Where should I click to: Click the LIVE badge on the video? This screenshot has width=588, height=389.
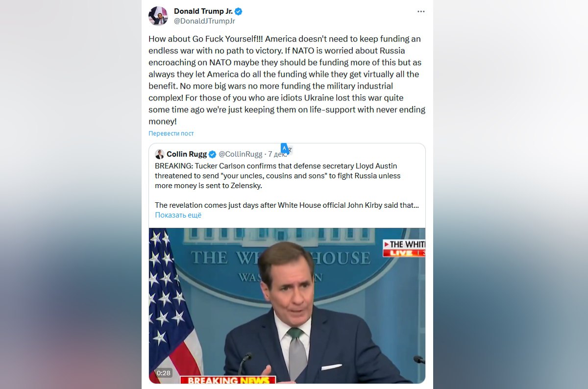point(401,253)
